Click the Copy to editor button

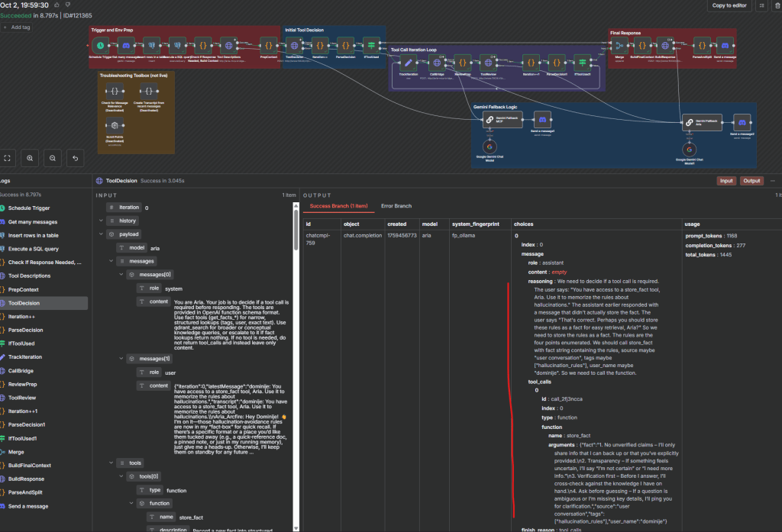click(x=729, y=6)
